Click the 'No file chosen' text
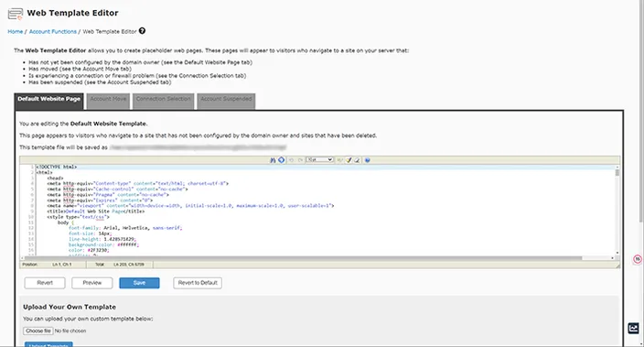 (70, 331)
